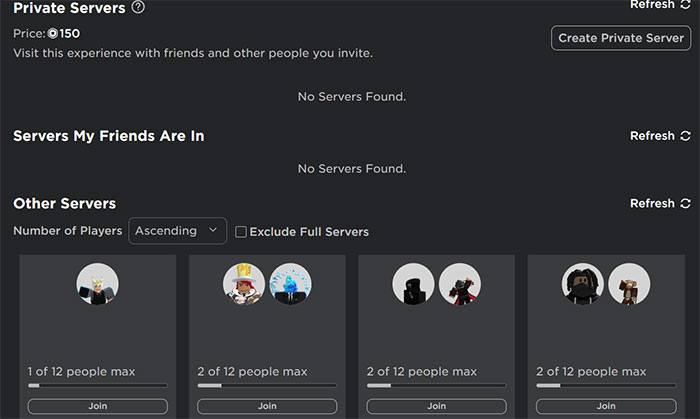Open the Ascending sort order dropdown
Image resolution: width=700 pixels, height=419 pixels.
[177, 231]
